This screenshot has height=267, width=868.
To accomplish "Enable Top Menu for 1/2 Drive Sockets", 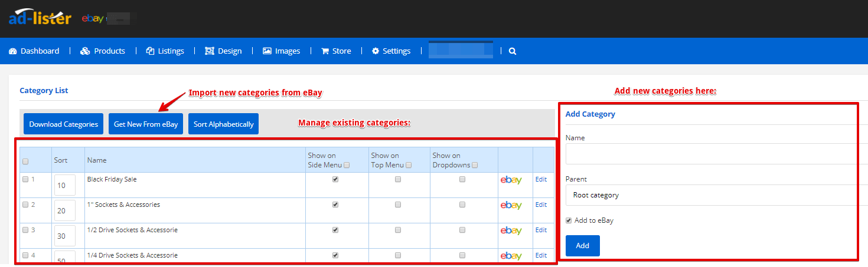I will [x=398, y=230].
